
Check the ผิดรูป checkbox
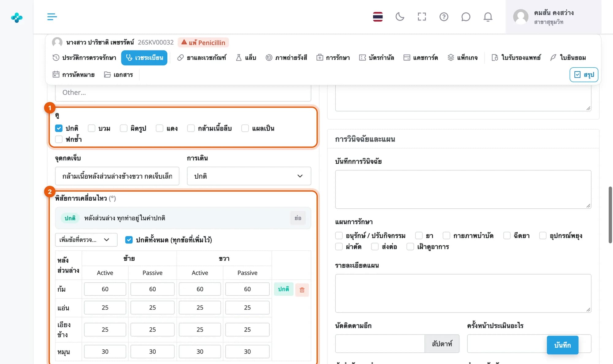[124, 128]
